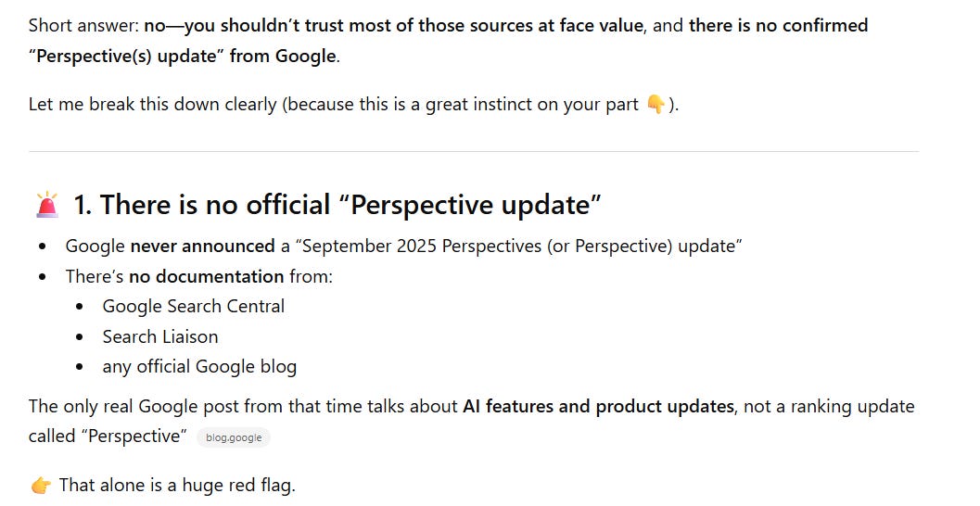
Task: Click the bullet before "Google Search Central"
Action: coord(81,307)
